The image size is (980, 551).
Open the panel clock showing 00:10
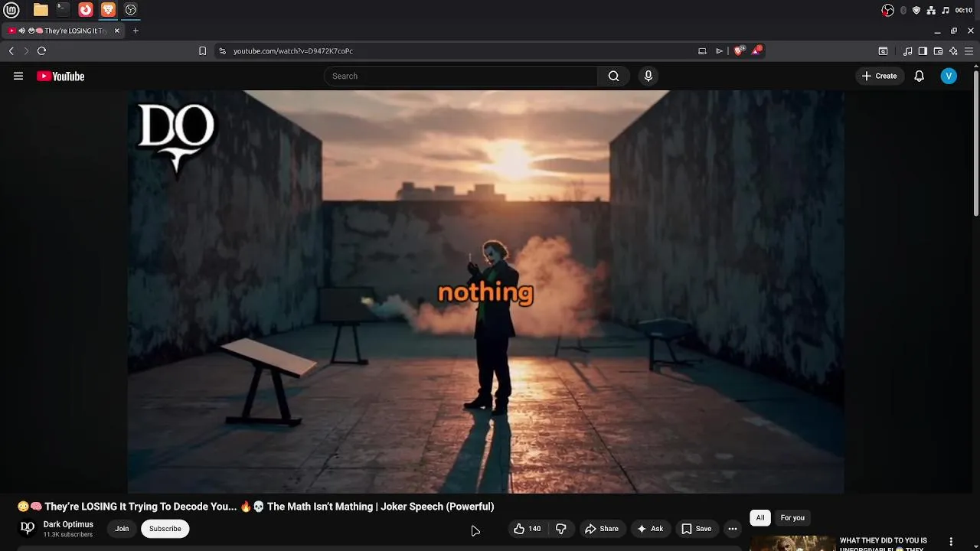964,10
